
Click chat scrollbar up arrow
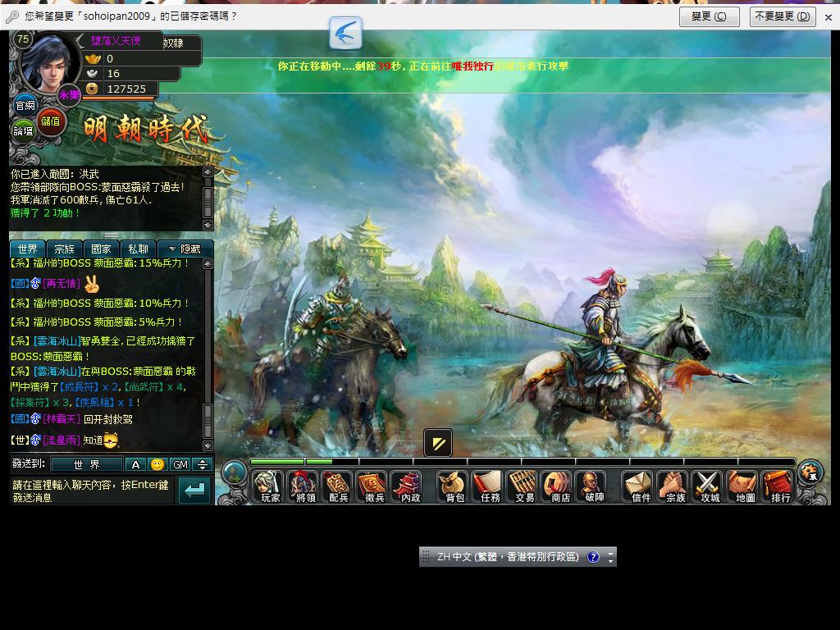click(208, 263)
